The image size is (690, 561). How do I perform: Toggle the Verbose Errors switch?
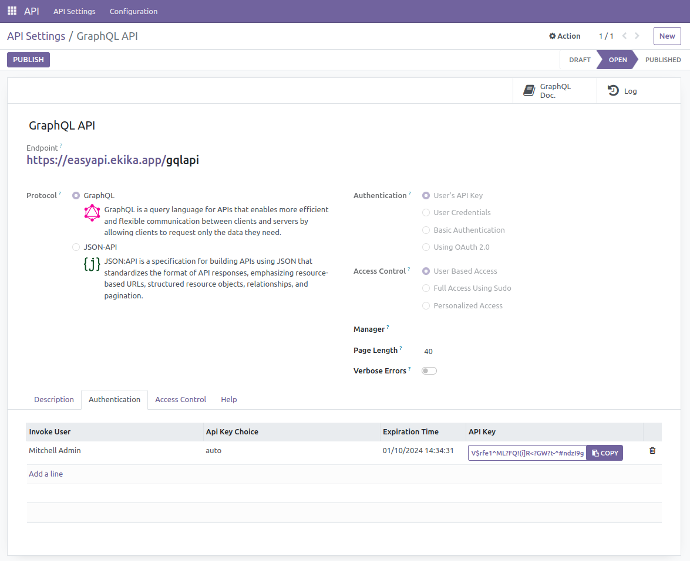point(429,371)
